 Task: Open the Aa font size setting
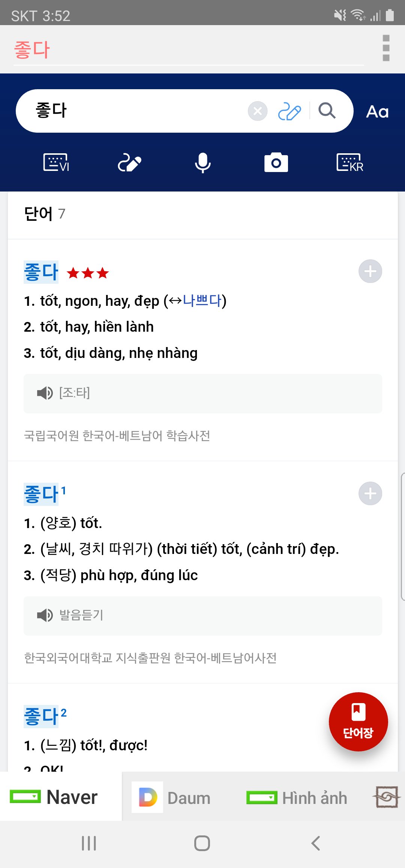pos(377,112)
